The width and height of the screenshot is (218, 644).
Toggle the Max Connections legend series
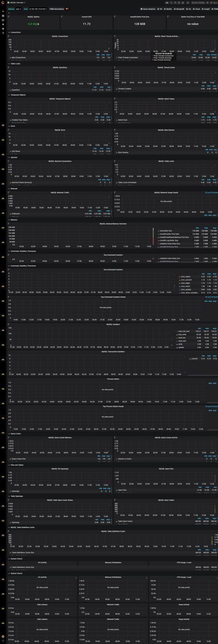18,58
